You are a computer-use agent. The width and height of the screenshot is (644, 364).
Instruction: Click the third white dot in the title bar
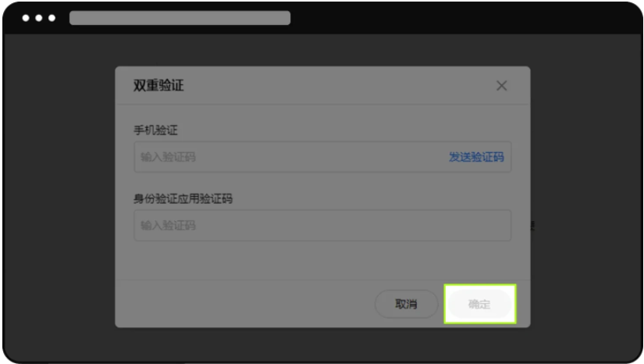click(52, 18)
